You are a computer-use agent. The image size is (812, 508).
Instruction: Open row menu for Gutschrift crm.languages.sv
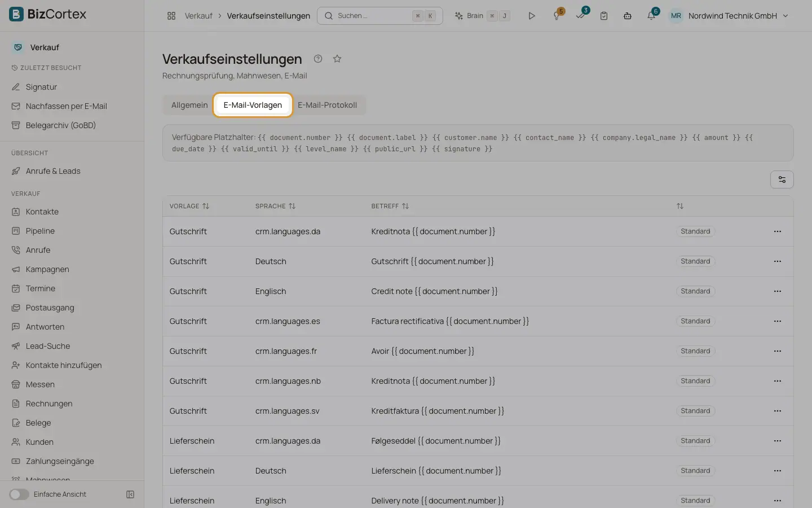778,411
